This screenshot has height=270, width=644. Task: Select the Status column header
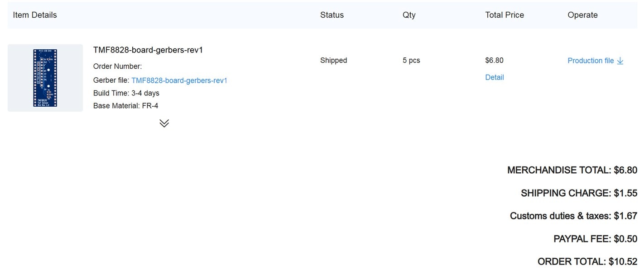coord(332,15)
